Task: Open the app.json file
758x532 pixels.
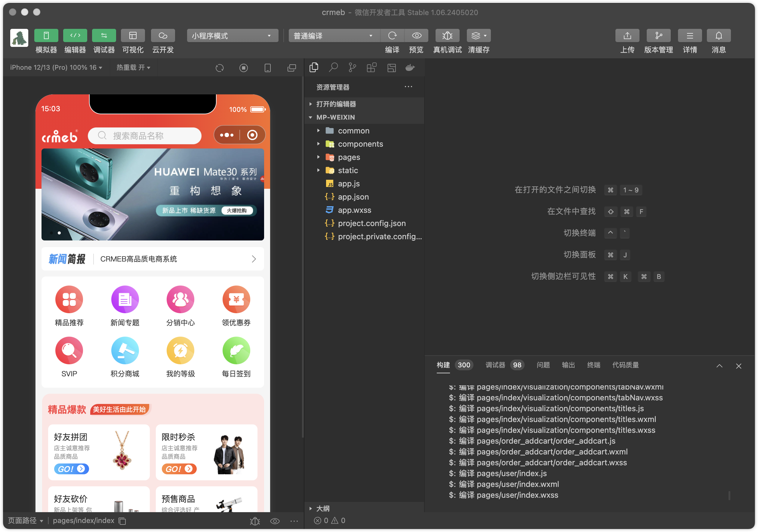Action: coord(365,197)
